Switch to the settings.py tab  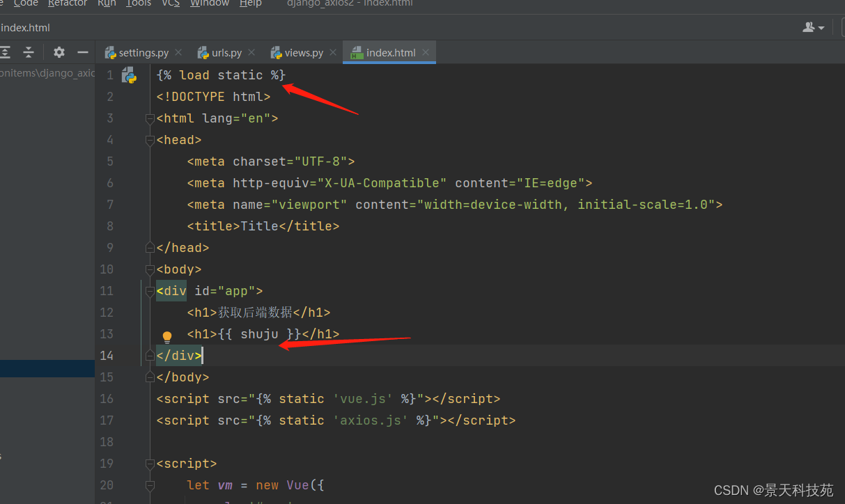143,52
